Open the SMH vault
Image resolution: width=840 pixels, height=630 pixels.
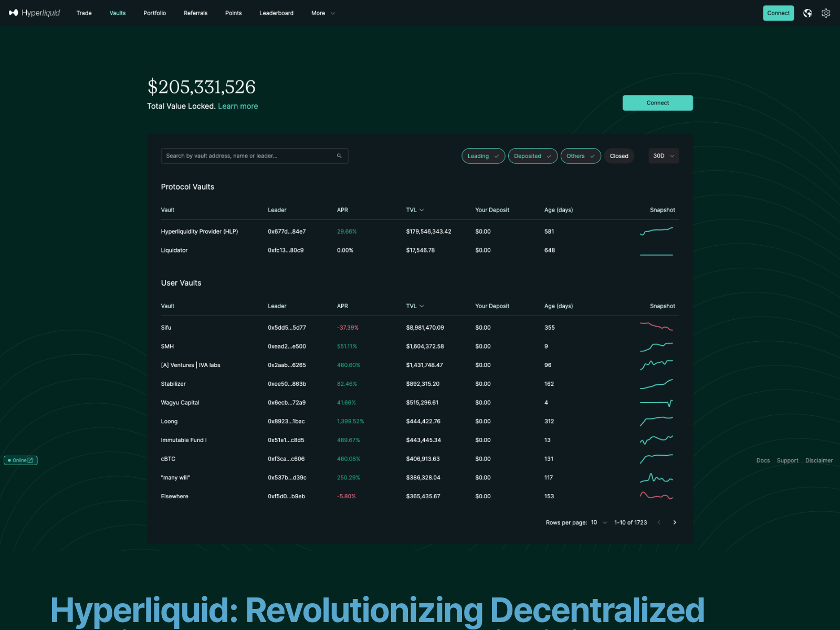tap(167, 346)
